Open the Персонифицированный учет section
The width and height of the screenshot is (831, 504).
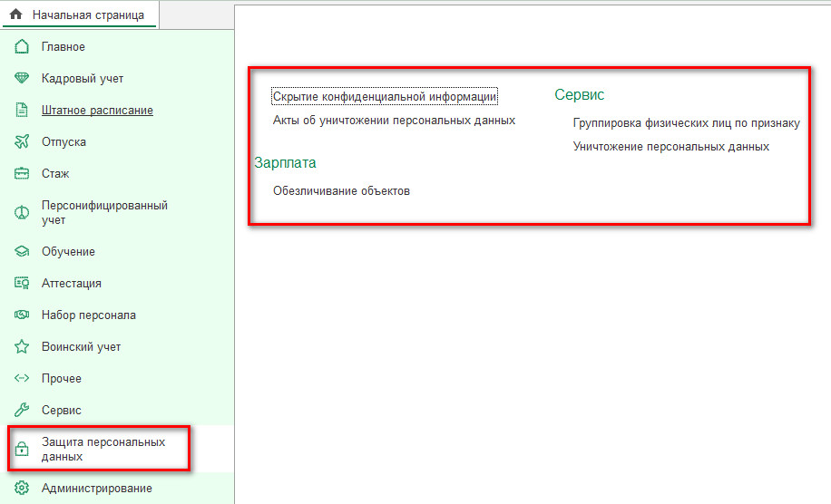(x=104, y=212)
